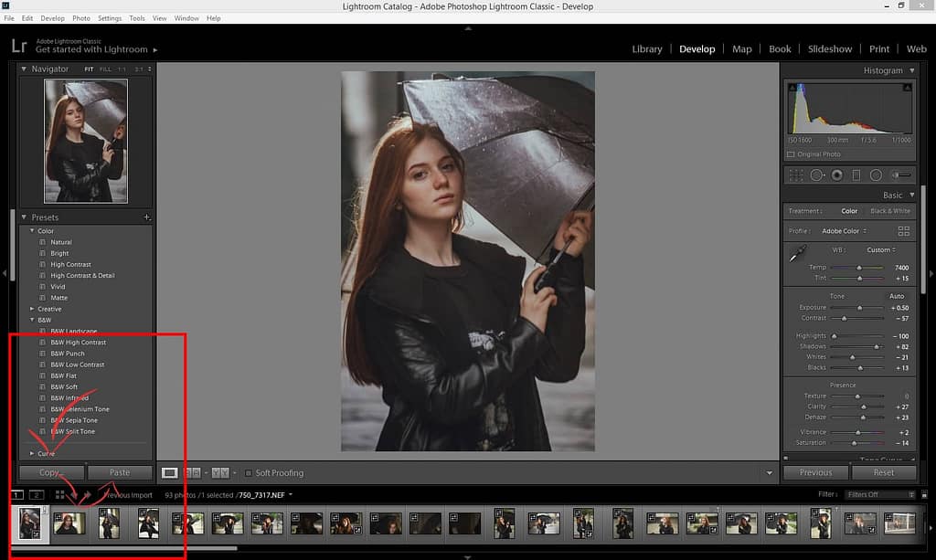This screenshot has width=936, height=560.
Task: Open the Photo menu
Action: 81,18
